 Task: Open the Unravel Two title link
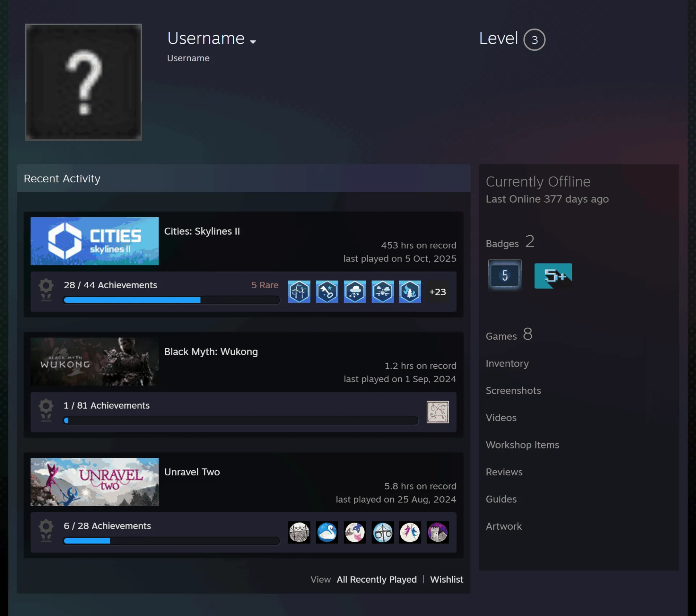pos(192,472)
